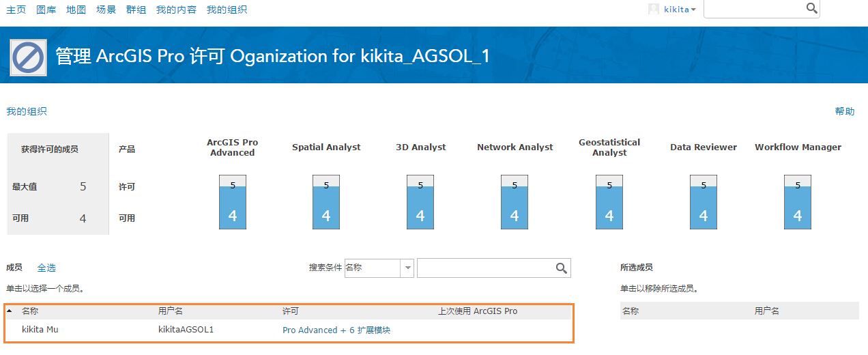Image resolution: width=868 pixels, height=355 pixels.
Task: Click the kikita user avatar icon
Action: tap(654, 9)
